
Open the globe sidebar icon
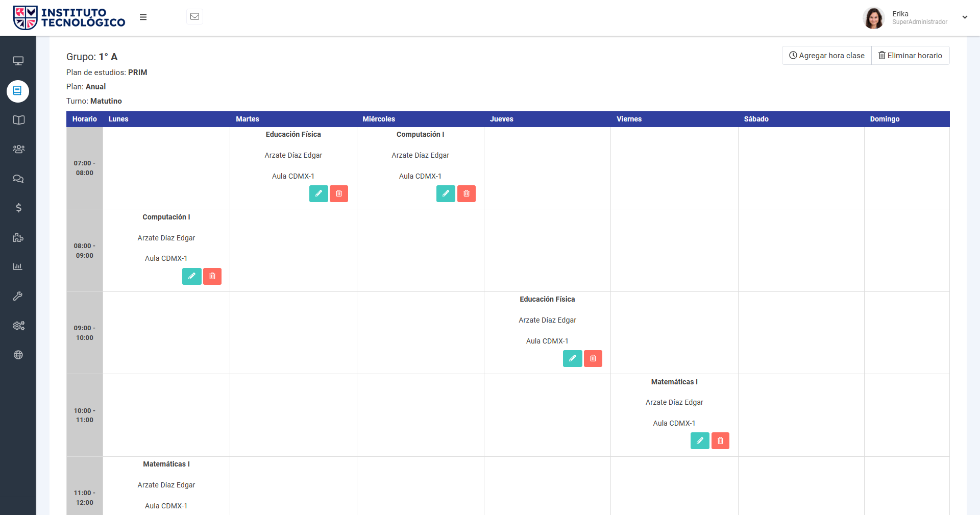(x=18, y=355)
